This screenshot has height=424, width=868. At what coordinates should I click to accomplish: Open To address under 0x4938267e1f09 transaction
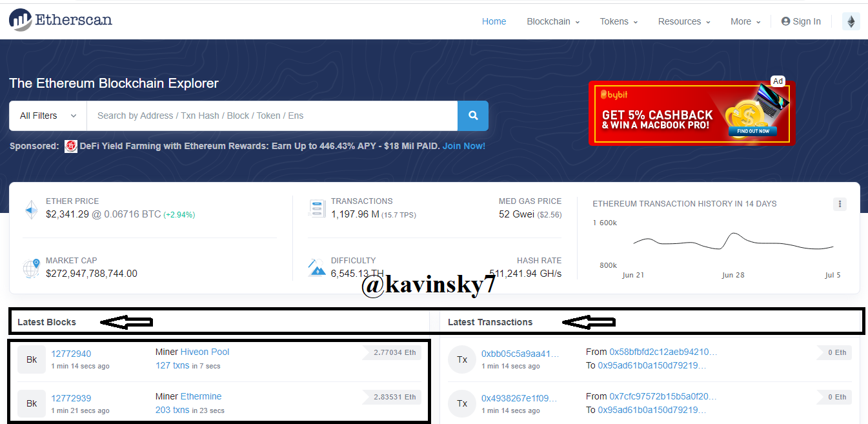(x=652, y=410)
